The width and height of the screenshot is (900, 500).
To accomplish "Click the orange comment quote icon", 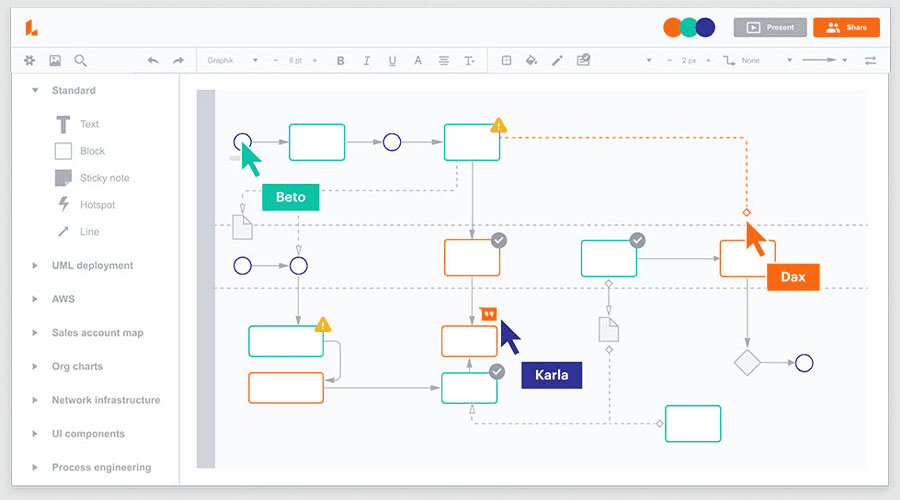I will 488,314.
